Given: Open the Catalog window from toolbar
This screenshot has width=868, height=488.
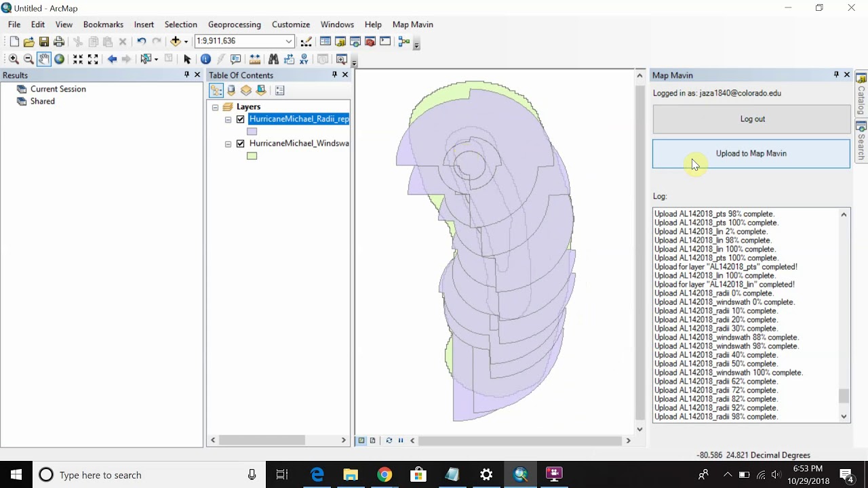Looking at the screenshot, I should pos(340,41).
